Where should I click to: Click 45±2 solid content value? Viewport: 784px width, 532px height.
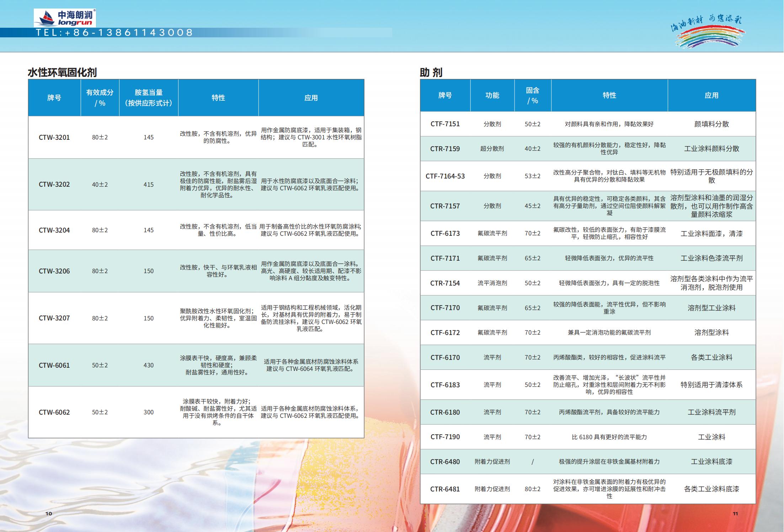pyautogui.click(x=533, y=206)
